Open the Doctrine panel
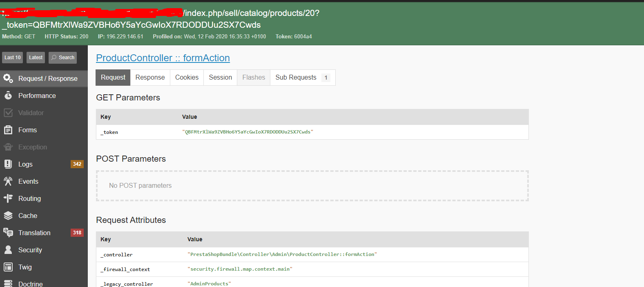644x287 pixels. coord(44,283)
